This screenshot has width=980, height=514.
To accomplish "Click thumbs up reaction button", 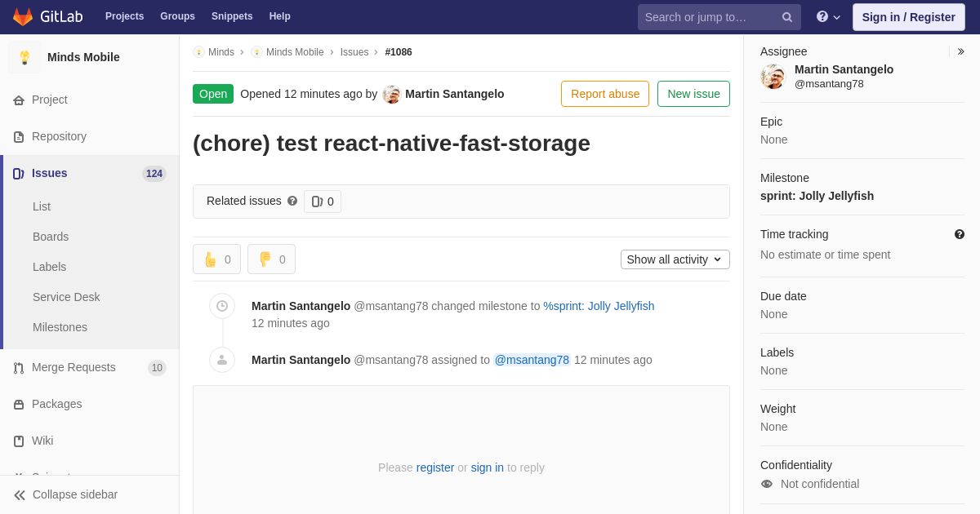I will coord(216,259).
